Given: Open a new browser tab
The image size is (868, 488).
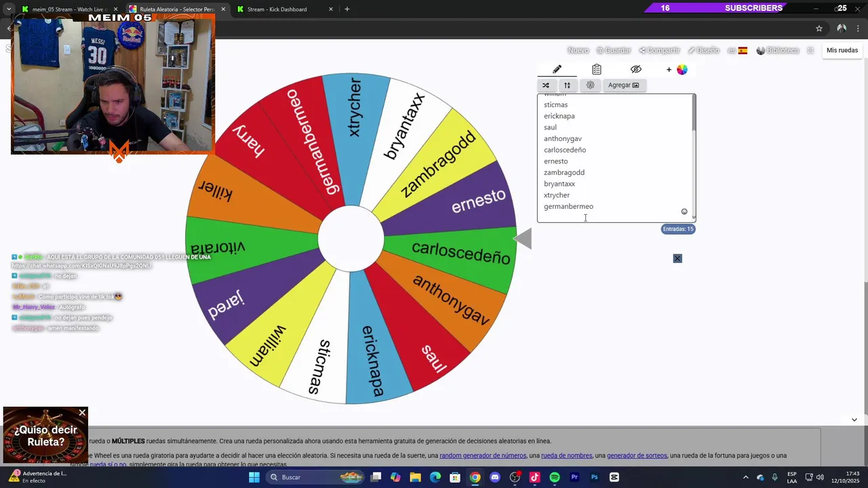Looking at the screenshot, I should click(x=347, y=9).
